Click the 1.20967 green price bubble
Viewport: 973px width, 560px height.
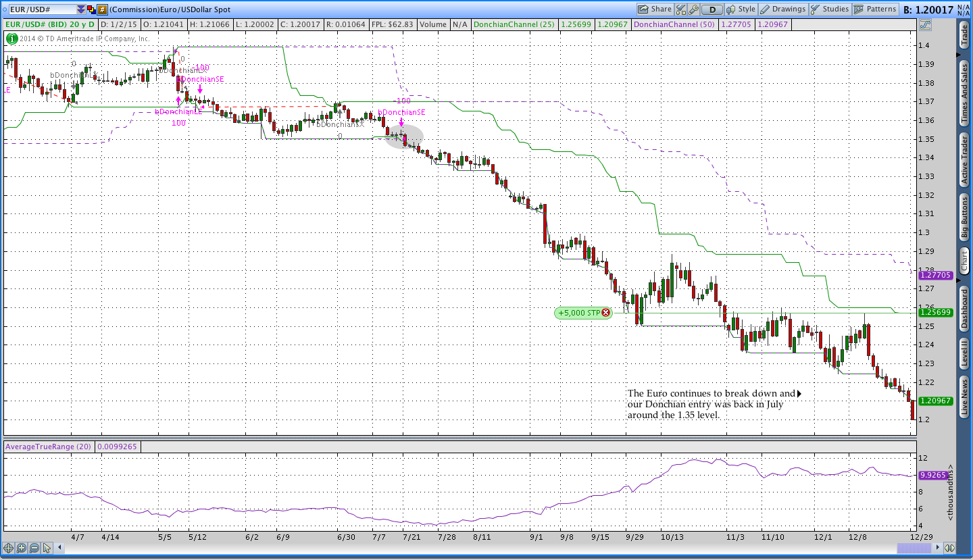click(934, 401)
